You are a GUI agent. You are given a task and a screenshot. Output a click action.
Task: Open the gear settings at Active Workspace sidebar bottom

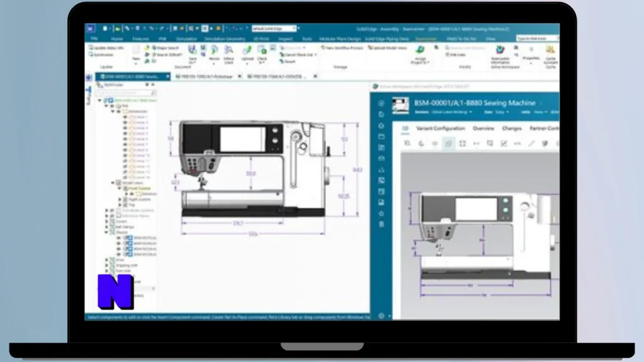(381, 315)
